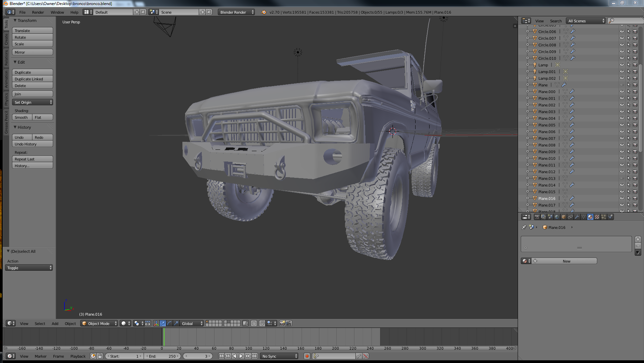The width and height of the screenshot is (644, 363).
Task: Click the wrench modifier icon beside Circle.006
Action: tap(573, 31)
